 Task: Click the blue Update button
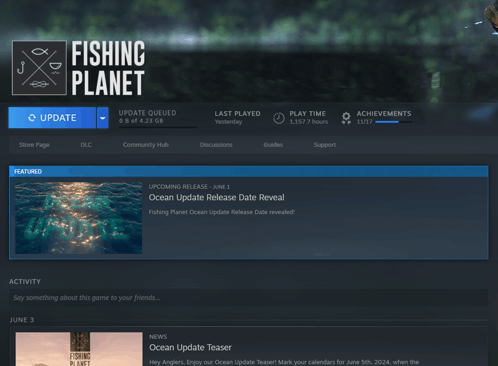[x=52, y=118]
